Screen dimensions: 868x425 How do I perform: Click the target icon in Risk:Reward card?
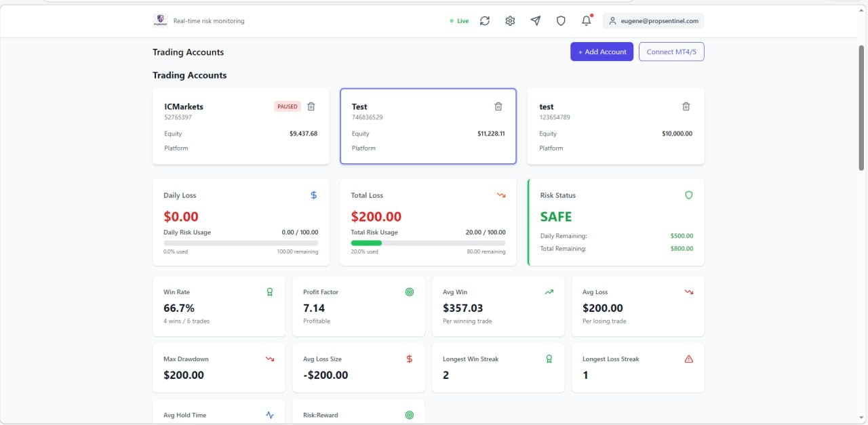pos(410,415)
